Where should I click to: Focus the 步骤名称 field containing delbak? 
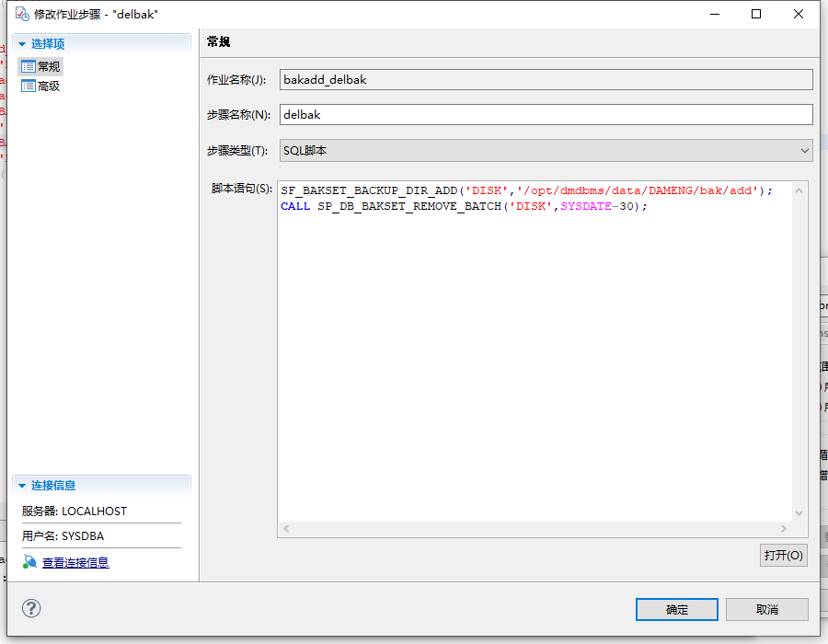click(x=545, y=115)
